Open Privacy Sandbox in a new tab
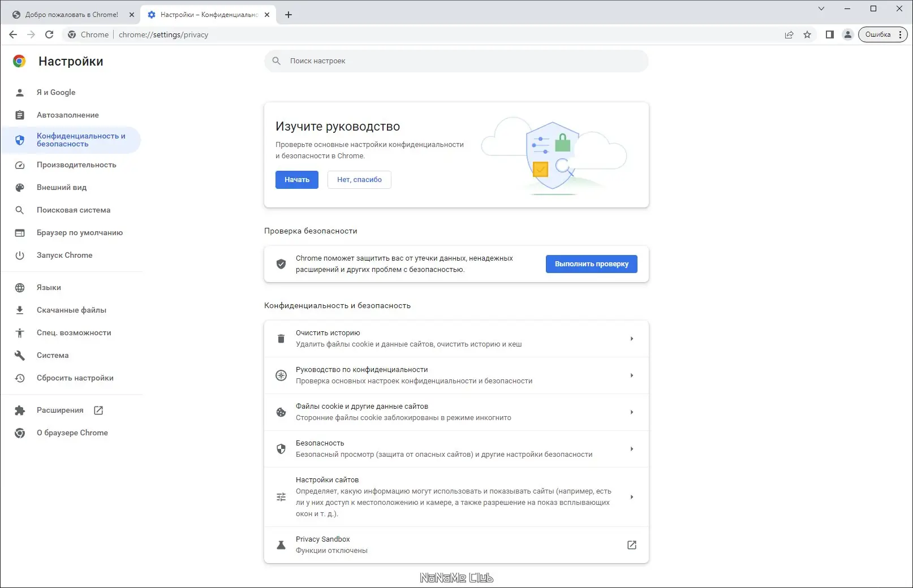 pos(632,544)
